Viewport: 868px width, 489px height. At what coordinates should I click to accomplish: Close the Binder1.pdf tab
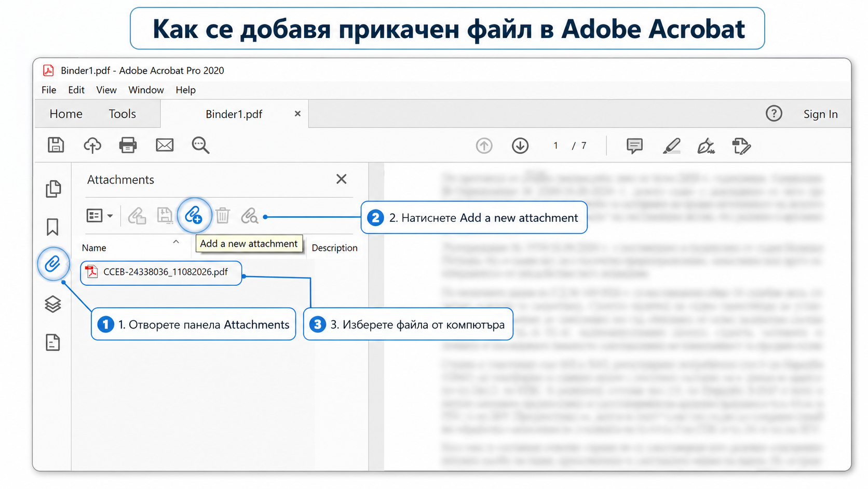click(x=297, y=113)
